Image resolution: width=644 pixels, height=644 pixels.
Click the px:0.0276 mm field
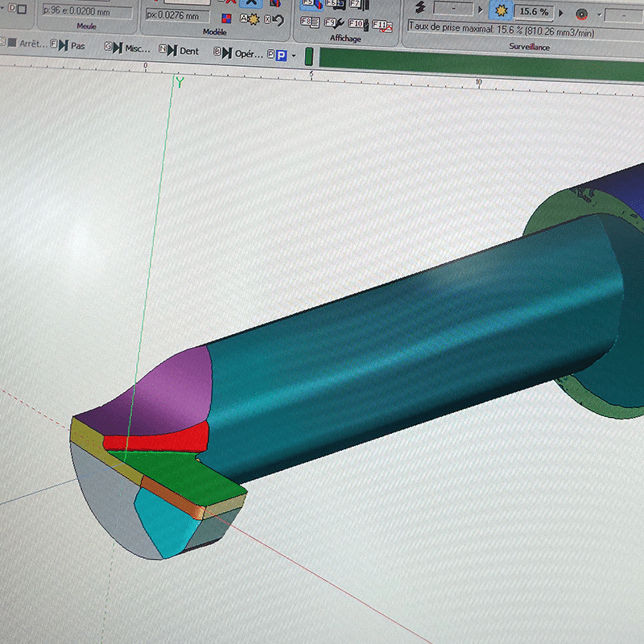coord(175,15)
